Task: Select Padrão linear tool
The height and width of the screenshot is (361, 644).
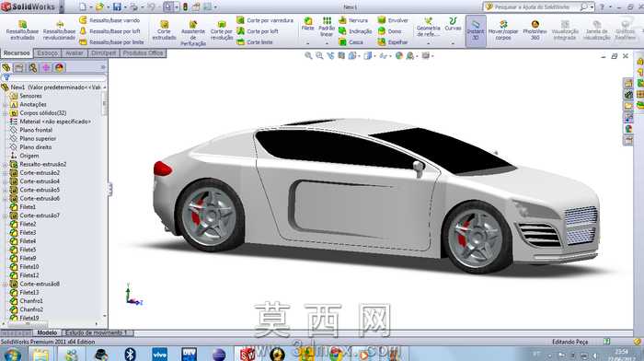Action: 327,27
